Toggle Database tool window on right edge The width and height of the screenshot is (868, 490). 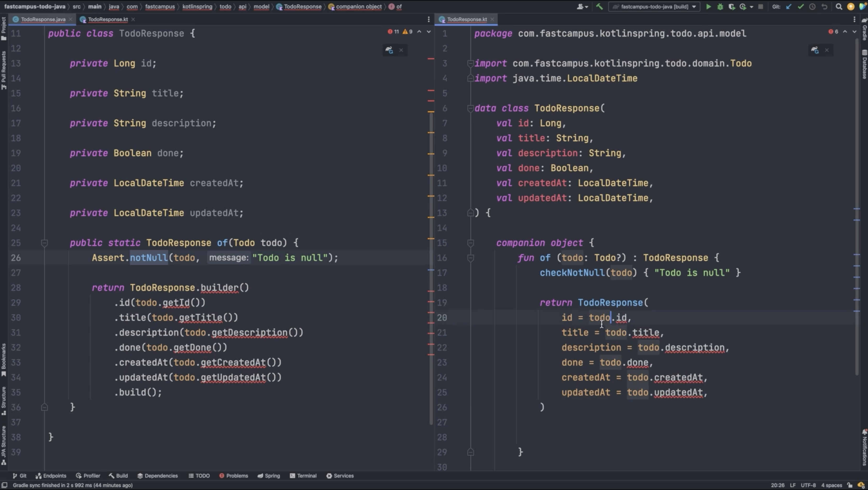click(864, 64)
